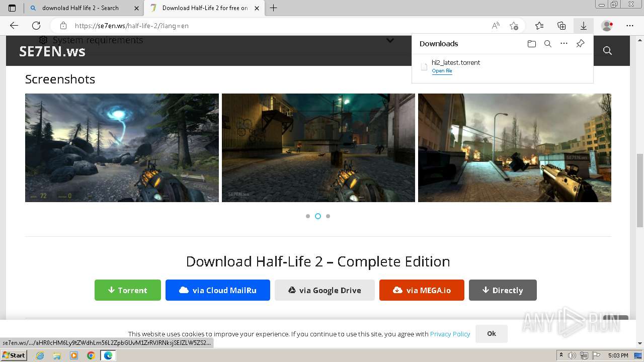
Task: Open the Windows Start menu
Action: click(14, 355)
